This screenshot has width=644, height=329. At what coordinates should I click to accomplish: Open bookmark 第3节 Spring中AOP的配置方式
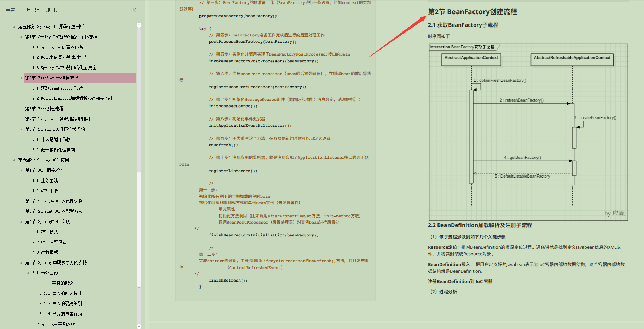(54, 211)
